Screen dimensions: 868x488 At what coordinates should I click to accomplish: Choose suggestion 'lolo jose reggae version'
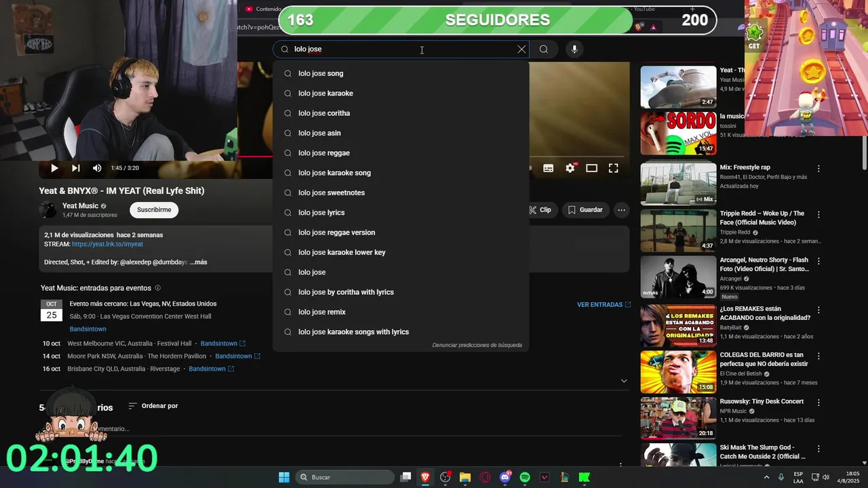pos(400,232)
